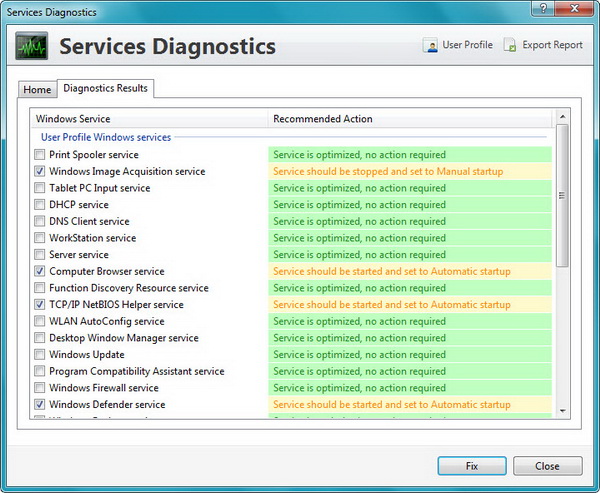Uncheck Windows Image Acquisition service checkbox

coord(39,171)
